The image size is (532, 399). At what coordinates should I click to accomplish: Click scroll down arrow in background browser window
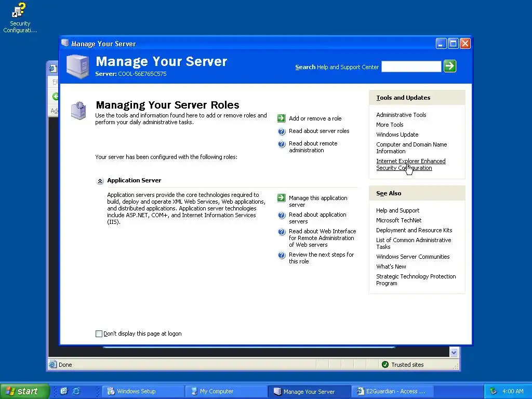click(454, 353)
